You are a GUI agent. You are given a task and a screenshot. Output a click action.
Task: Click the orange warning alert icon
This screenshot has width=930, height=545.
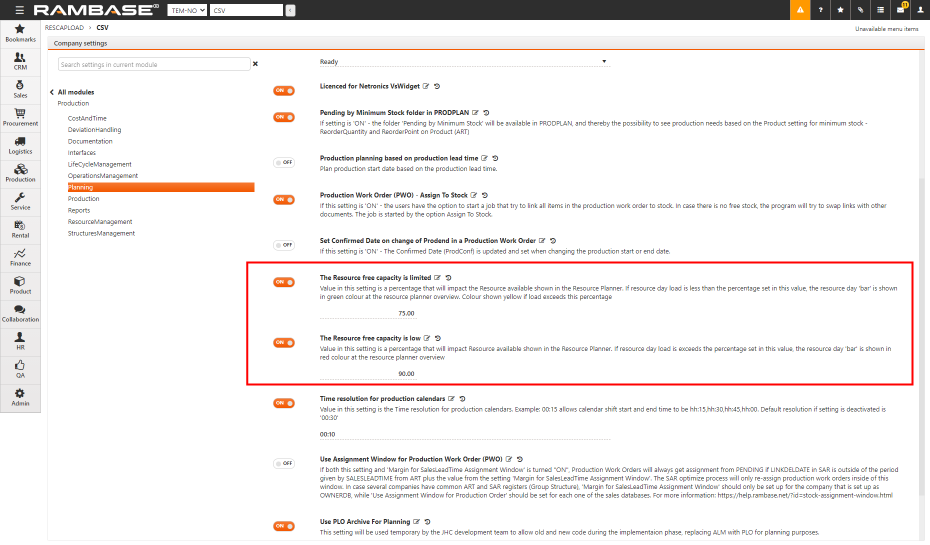coord(800,10)
